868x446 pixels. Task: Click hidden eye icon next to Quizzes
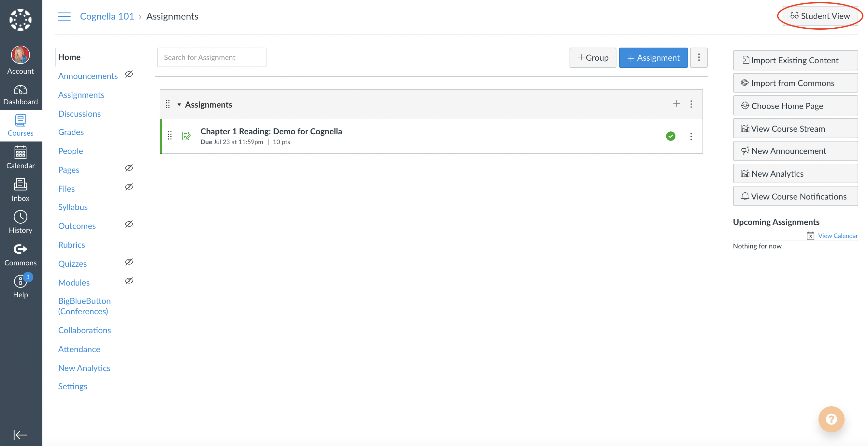pyautogui.click(x=129, y=261)
